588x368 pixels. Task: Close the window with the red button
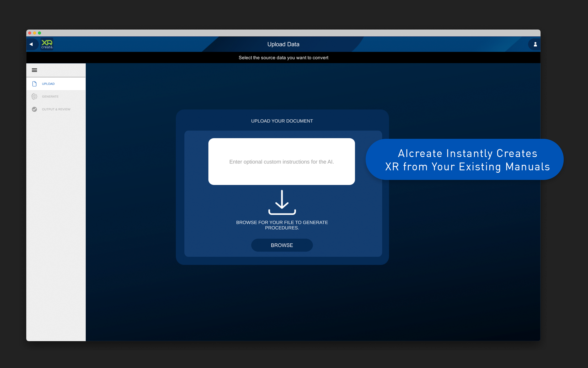[x=30, y=33]
